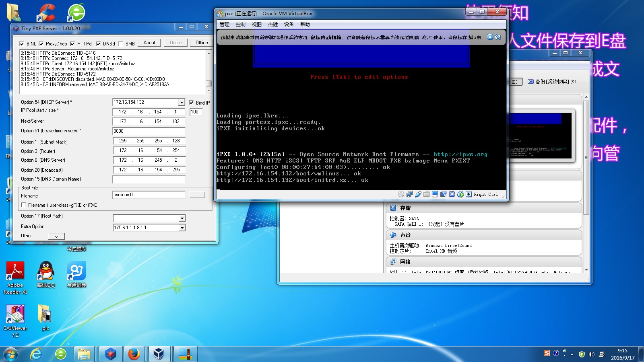644x362 pixels.
Task: Click the 备份[系统快照] snapshot button
Action: tap(552, 82)
